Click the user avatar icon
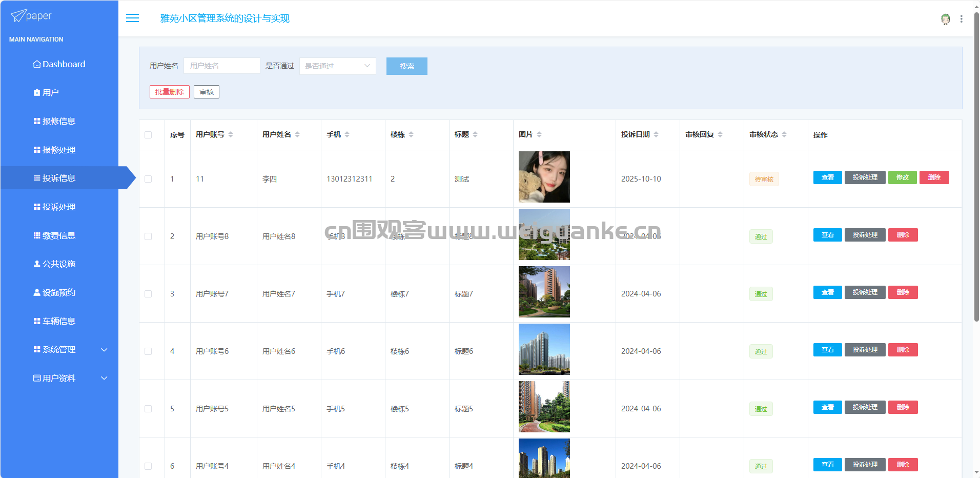This screenshot has width=980, height=478. (945, 19)
